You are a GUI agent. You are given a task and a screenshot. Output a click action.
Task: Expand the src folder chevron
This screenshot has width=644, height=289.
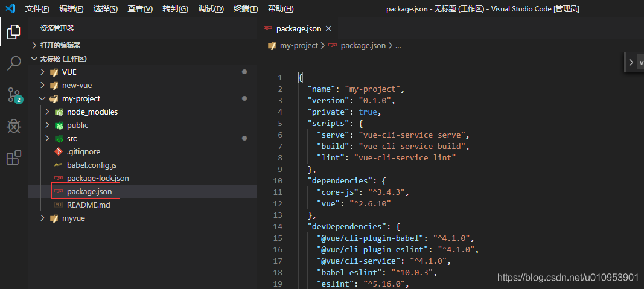(47, 138)
